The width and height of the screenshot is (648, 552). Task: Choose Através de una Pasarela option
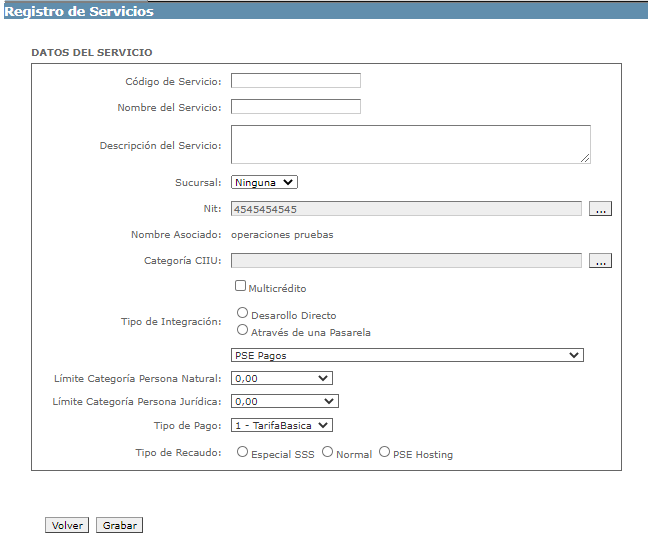tap(242, 330)
